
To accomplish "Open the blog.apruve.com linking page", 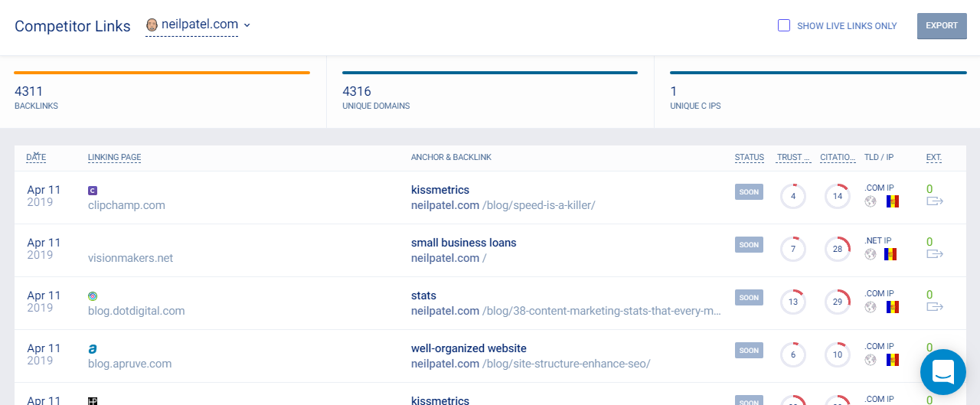I will pyautogui.click(x=129, y=364).
